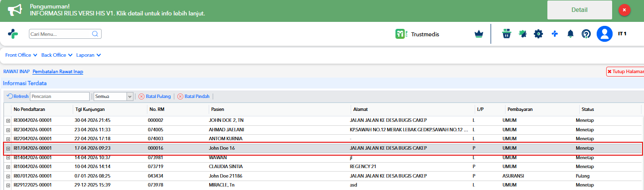The width and height of the screenshot is (644, 190).
Task: Sort by Alamat column header
Action: click(412, 109)
